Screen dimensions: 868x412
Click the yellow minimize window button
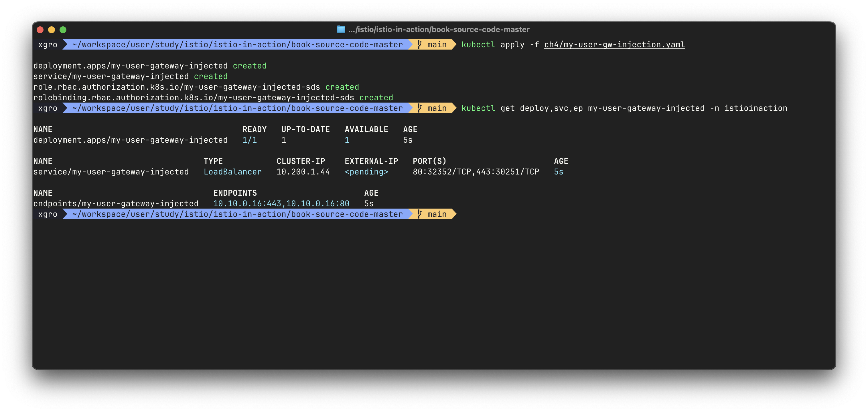pyautogui.click(x=52, y=30)
